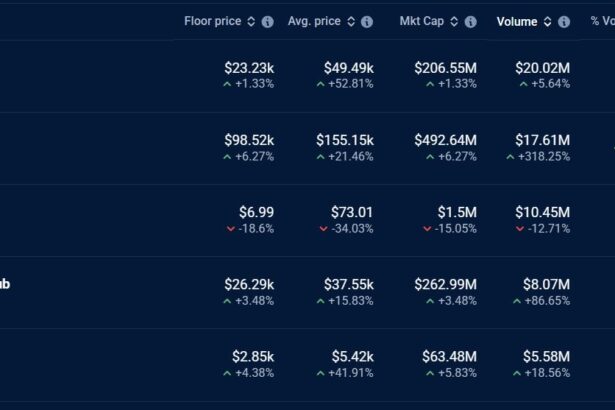This screenshot has height=410, width=615.
Task: Click the info icon beside Avg. price
Action: [367, 21]
